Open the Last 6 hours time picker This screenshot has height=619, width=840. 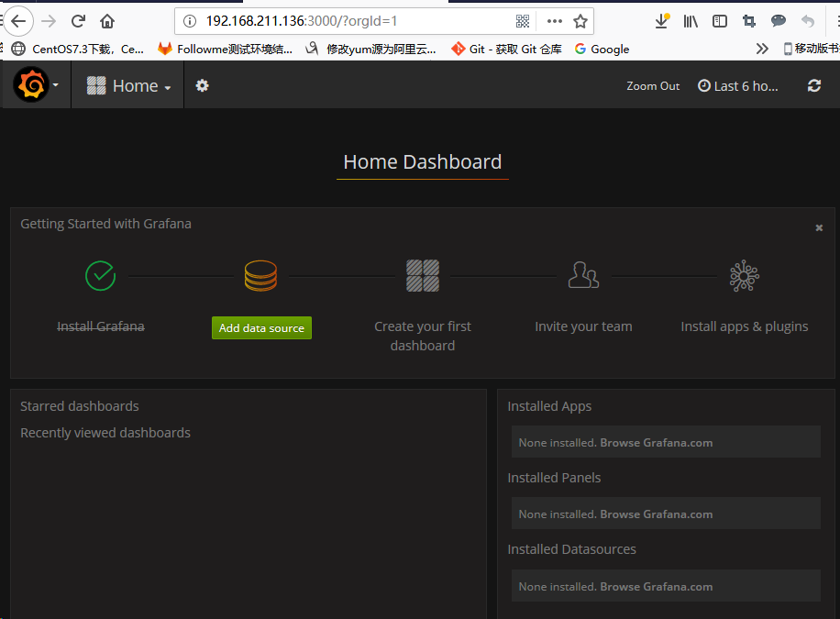pos(737,86)
